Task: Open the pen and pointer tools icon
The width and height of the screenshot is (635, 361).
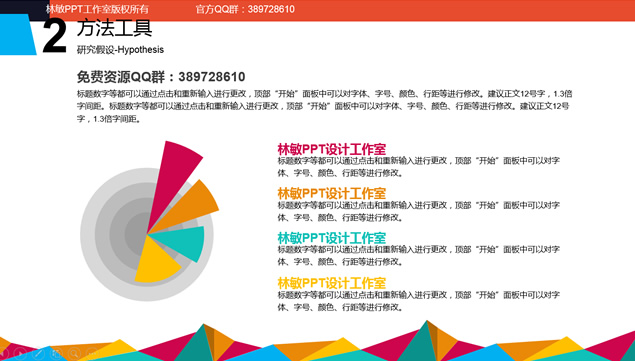Action: click(x=38, y=354)
